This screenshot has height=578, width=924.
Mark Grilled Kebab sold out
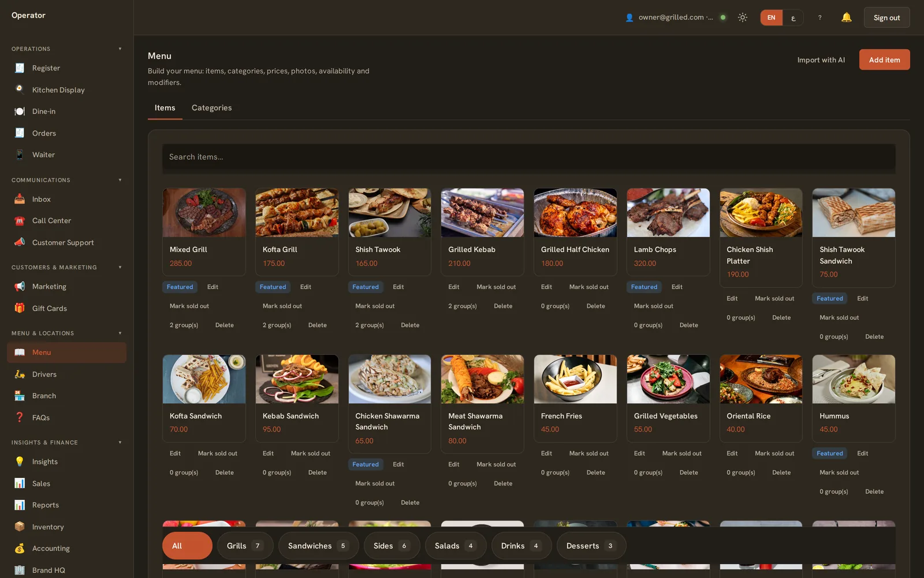pos(496,287)
